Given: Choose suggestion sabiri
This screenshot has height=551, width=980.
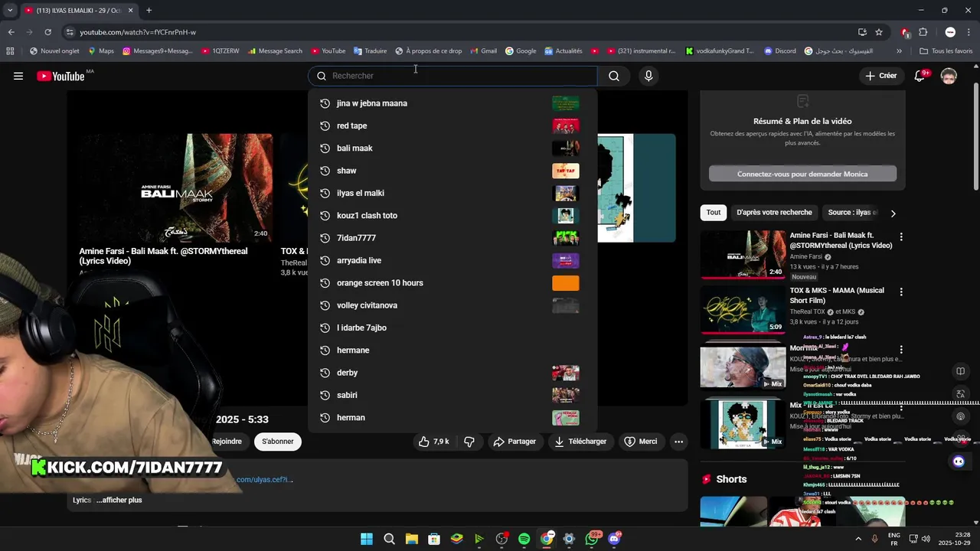Looking at the screenshot, I should click(452, 395).
